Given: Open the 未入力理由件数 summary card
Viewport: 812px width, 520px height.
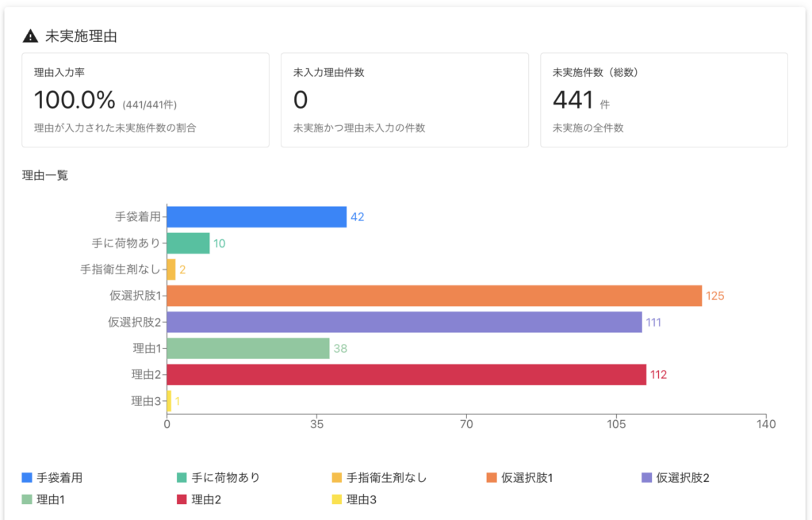Looking at the screenshot, I should tap(404, 100).
